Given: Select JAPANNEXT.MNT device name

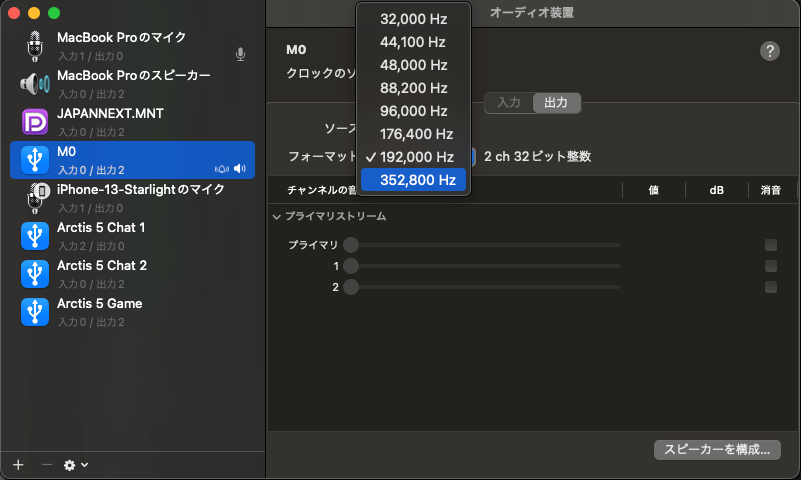Looking at the screenshot, I should point(110,113).
